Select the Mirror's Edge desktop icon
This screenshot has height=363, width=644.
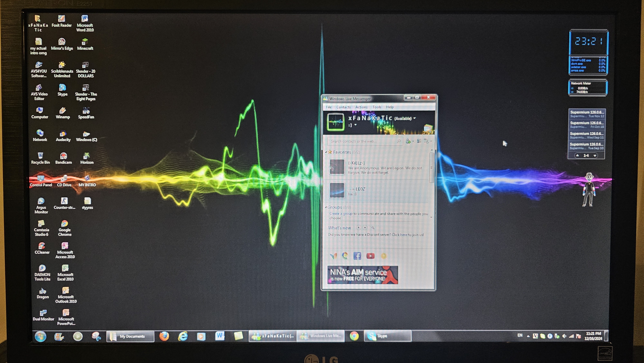[x=62, y=44]
